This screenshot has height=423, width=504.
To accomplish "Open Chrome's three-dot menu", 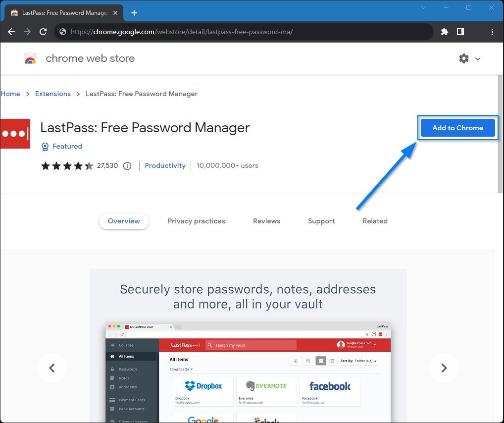I will click(x=492, y=31).
